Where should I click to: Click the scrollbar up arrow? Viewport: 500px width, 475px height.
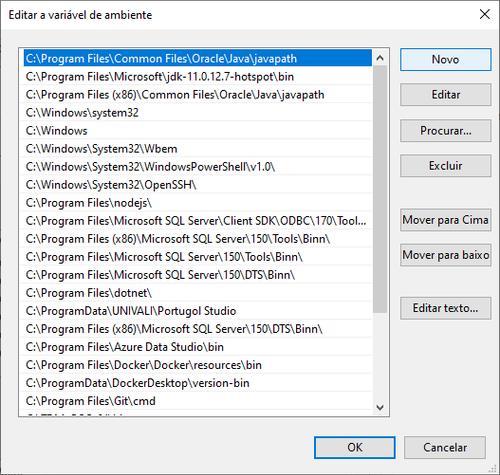click(x=380, y=58)
